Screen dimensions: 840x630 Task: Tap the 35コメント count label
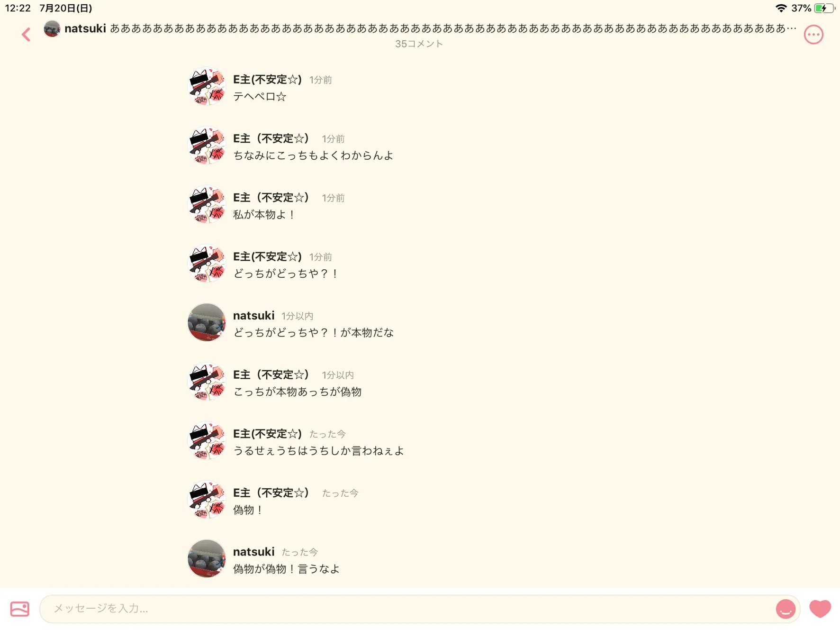coord(419,44)
